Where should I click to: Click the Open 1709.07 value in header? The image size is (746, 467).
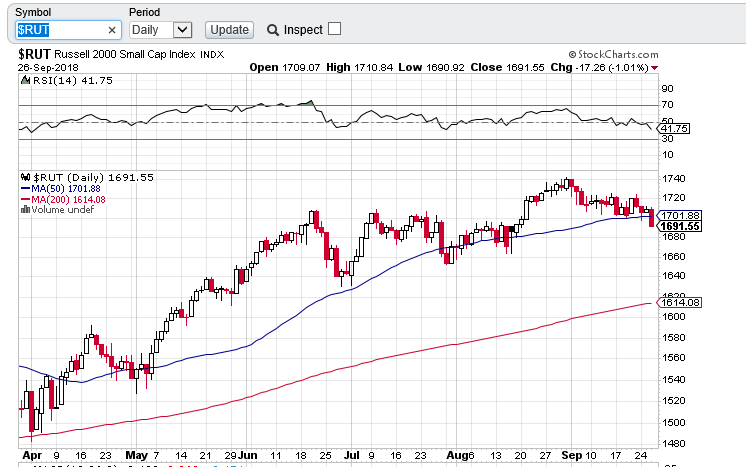coord(285,68)
